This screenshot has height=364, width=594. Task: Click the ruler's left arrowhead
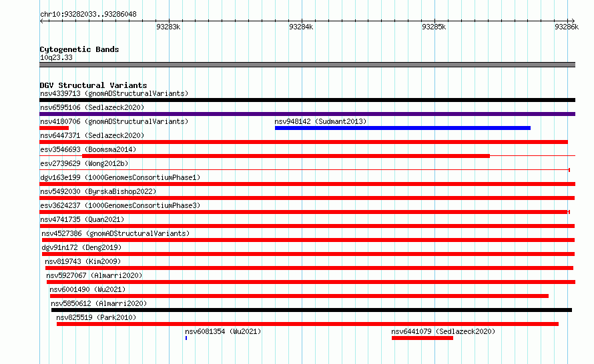coord(41,21)
